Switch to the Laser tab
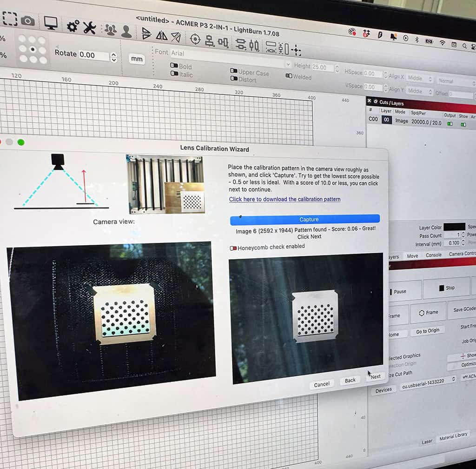This screenshot has width=476, height=469. (x=427, y=442)
